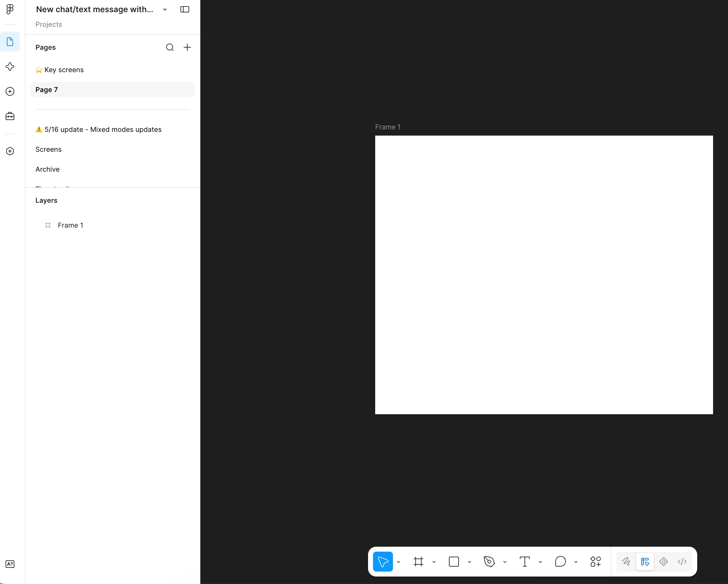Image resolution: width=728 pixels, height=584 pixels.
Task: Switch to the Screens page
Action: (112, 150)
